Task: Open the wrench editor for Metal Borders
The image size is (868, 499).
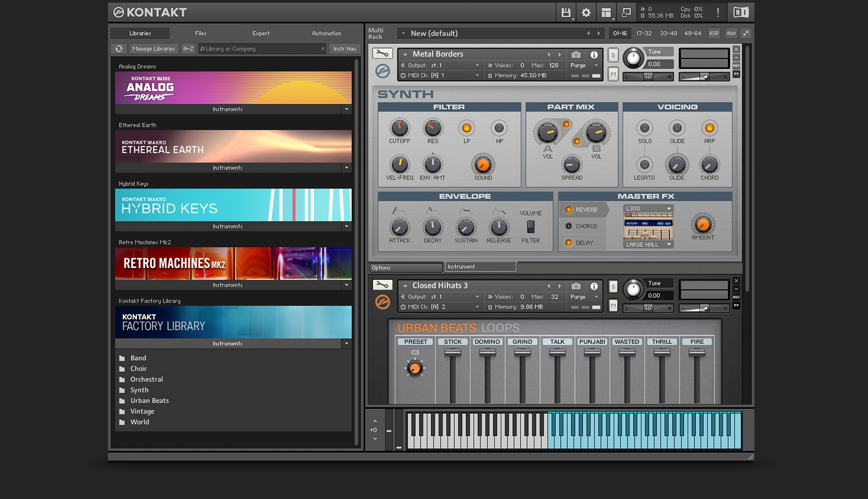Action: pos(382,54)
